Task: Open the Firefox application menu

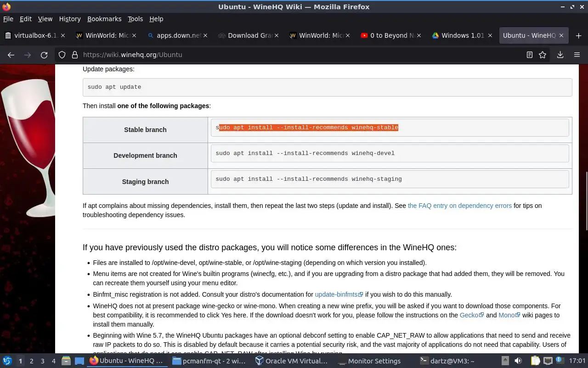Action: pos(577,55)
